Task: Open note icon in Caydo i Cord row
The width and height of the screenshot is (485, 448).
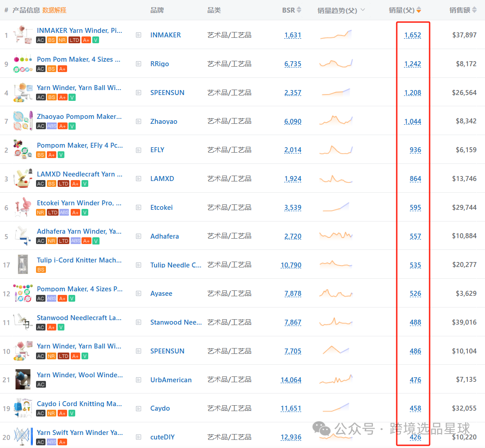Action: pos(139,408)
